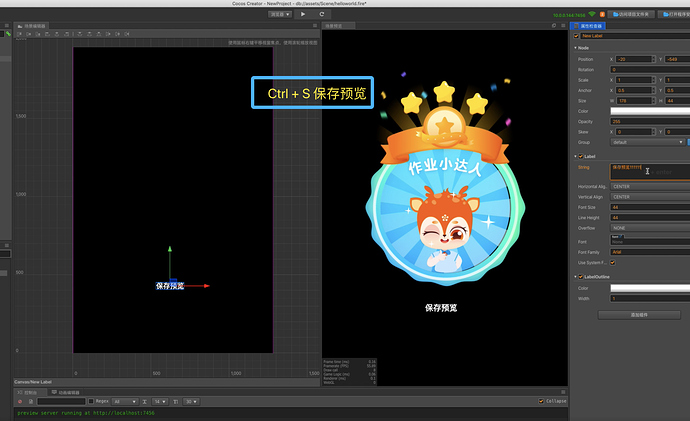This screenshot has width=690, height=421.
Task: Click the third align icon in scene toolbar
Action: click(x=38, y=34)
